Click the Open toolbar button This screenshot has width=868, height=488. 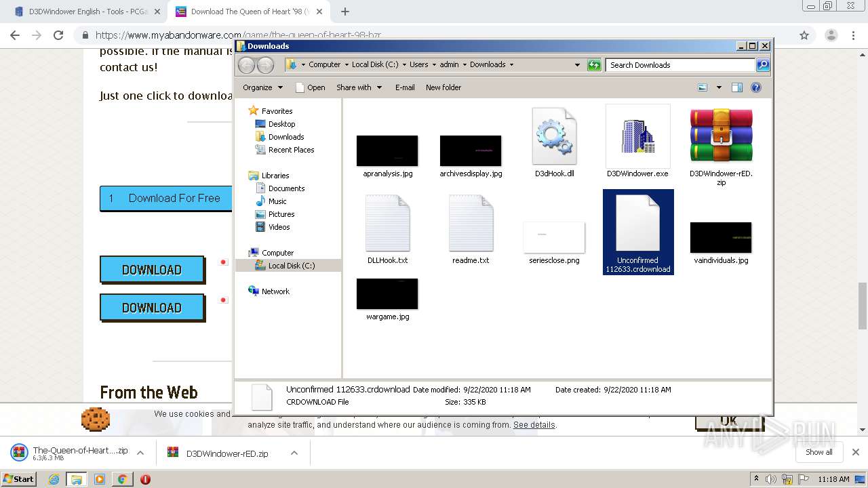point(311,87)
